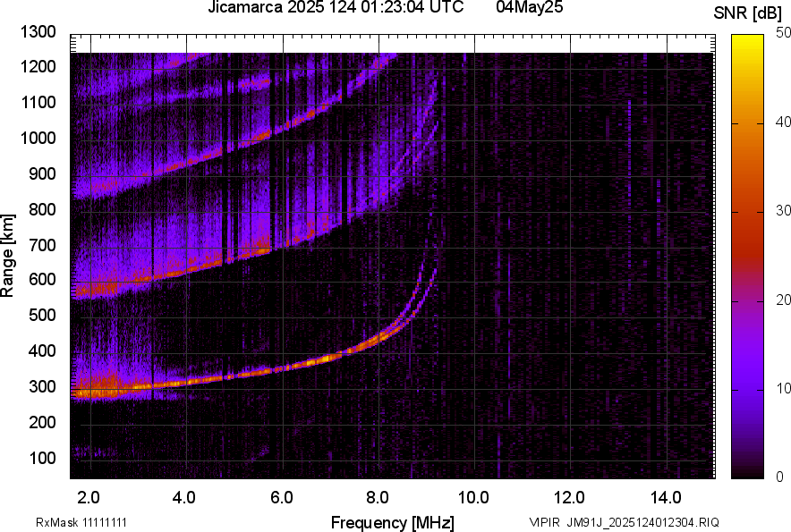This screenshot has height=532, width=791.
Task: Click the purple 10 dB colorbar region
Action: pyautogui.click(x=747, y=389)
